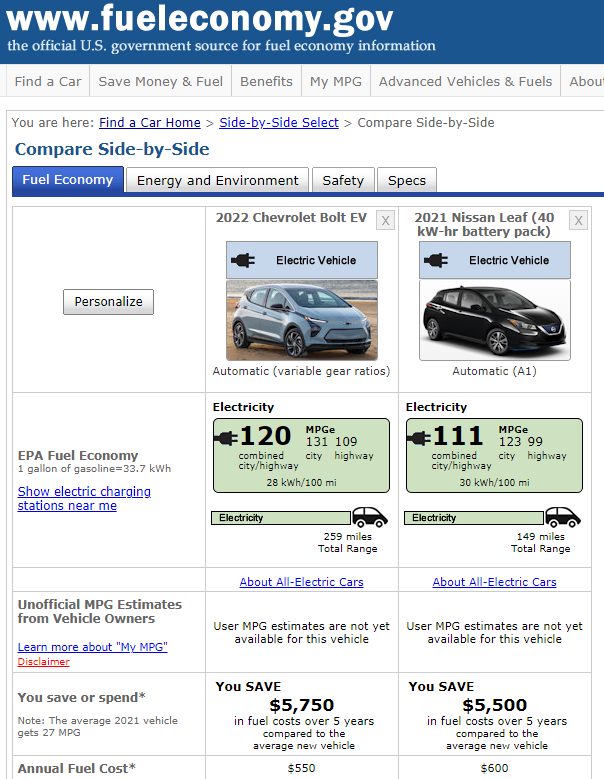Open the Nissan Leaf photo

pyautogui.click(x=495, y=320)
